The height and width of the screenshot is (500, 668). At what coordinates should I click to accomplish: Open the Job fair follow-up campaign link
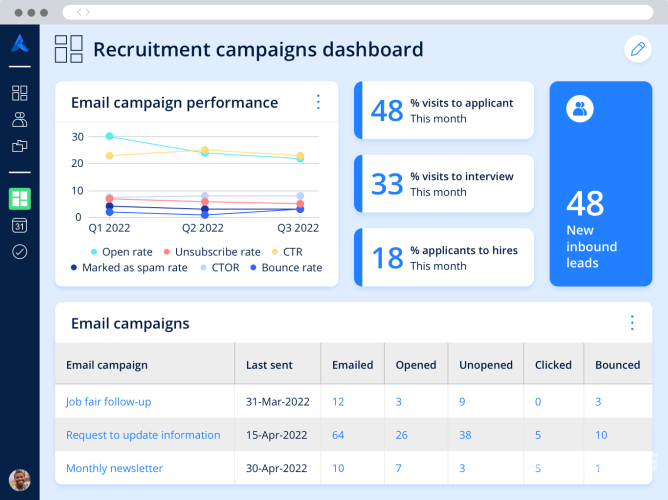click(x=108, y=402)
